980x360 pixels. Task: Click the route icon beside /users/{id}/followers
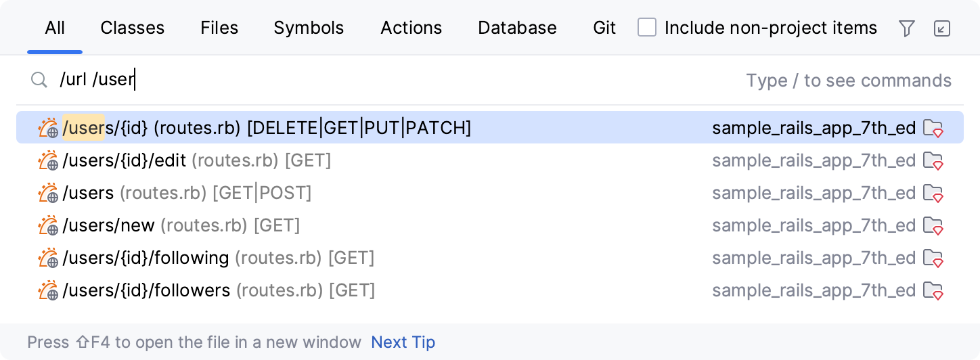pos(48,290)
